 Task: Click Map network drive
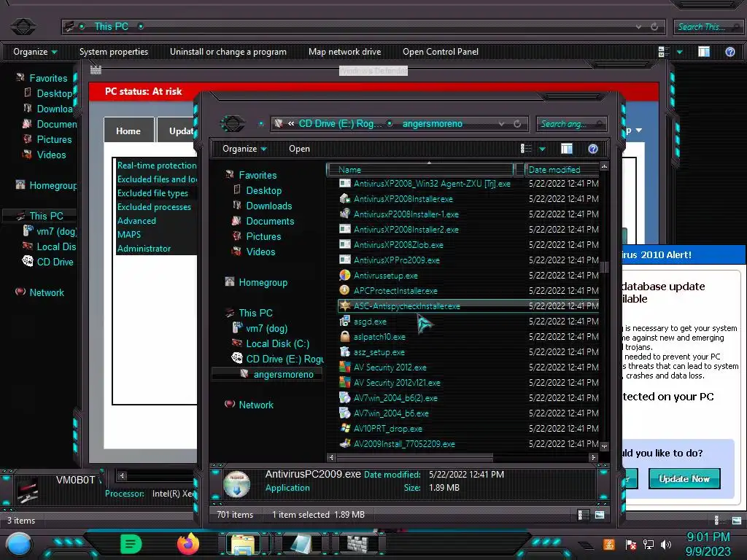tap(344, 52)
